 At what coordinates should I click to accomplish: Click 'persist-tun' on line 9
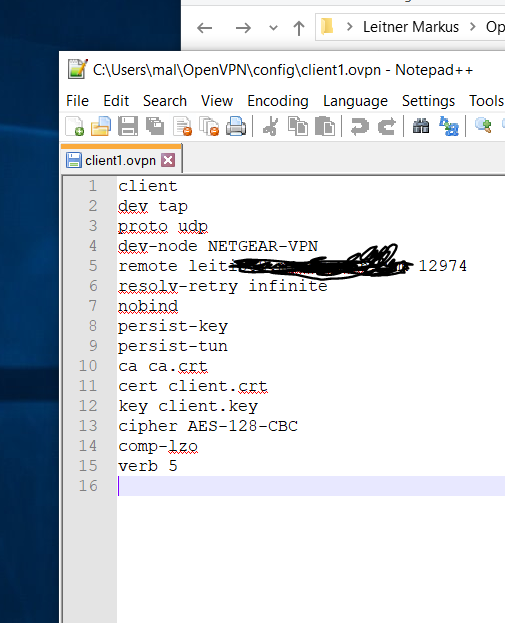tap(173, 346)
